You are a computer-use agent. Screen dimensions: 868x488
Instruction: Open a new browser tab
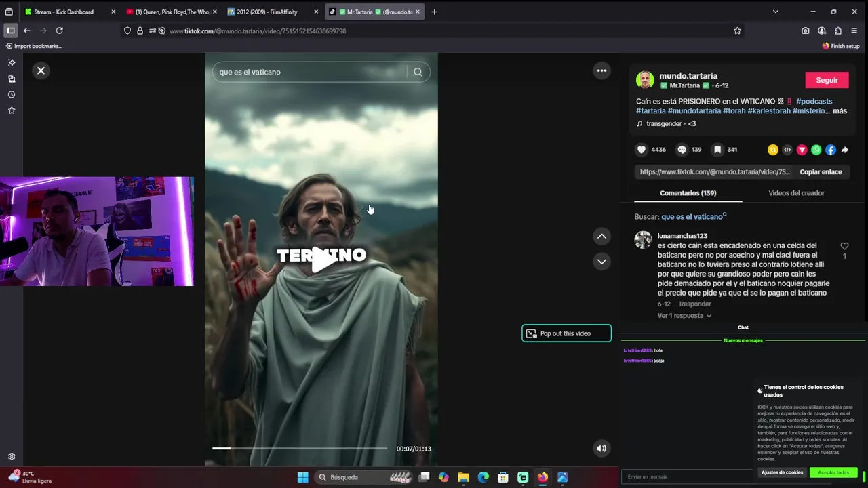434,12
